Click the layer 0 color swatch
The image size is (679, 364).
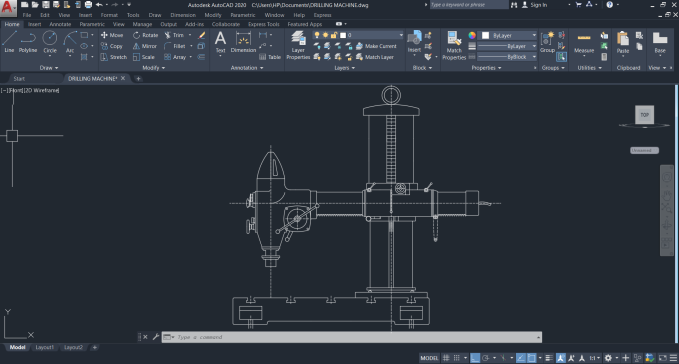tap(343, 35)
